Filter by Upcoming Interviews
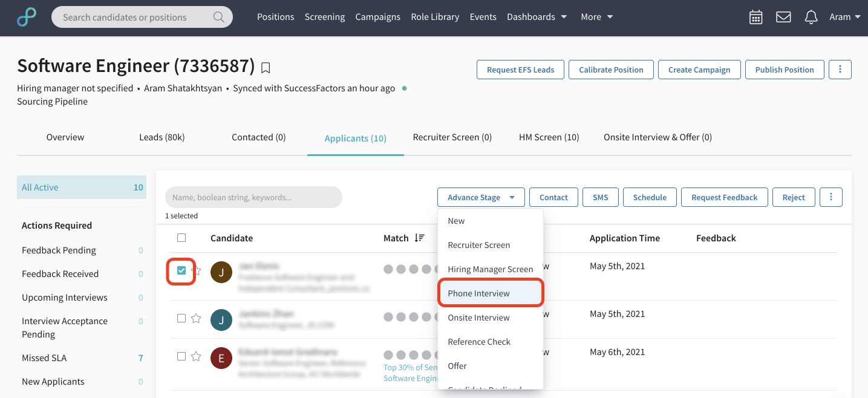The image size is (868, 398). click(82, 297)
